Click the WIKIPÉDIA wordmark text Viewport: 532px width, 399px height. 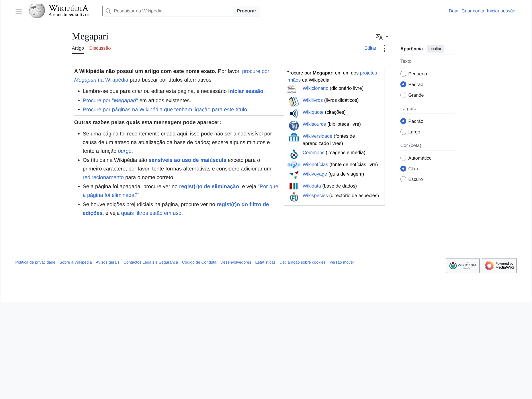tap(68, 8)
